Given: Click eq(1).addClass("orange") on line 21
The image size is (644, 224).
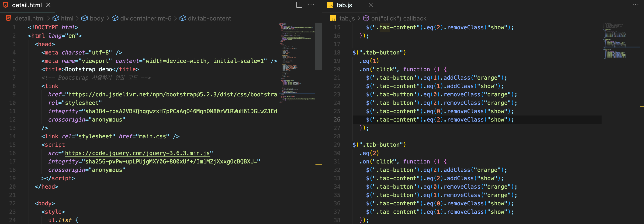Looking at the screenshot, I should coord(464,78).
